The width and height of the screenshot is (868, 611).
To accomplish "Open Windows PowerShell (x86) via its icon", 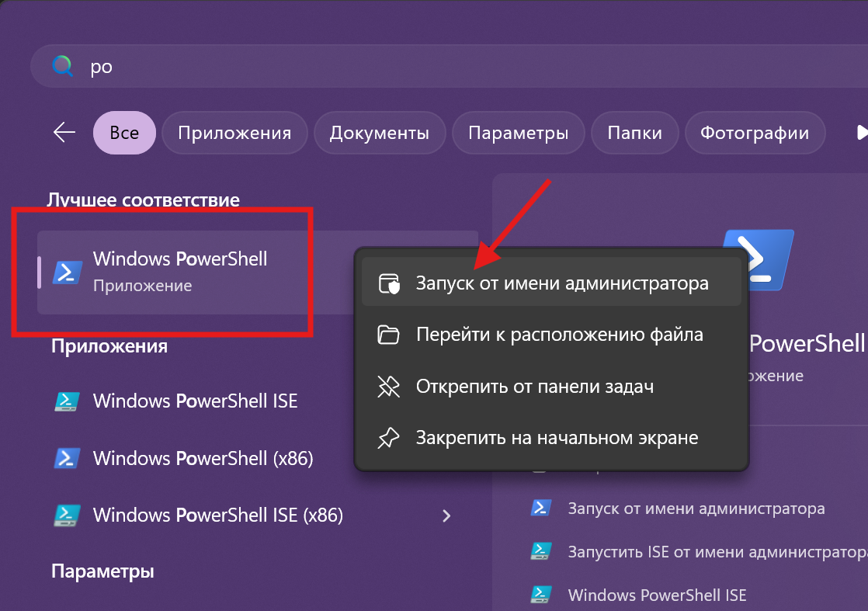I will 67,458.
